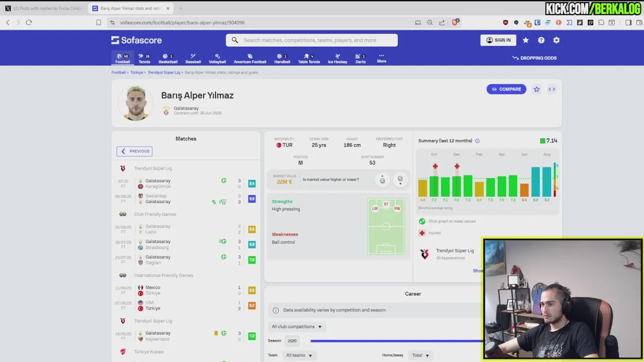Go back in browser history
This screenshot has width=644, height=362.
[x=8, y=22]
